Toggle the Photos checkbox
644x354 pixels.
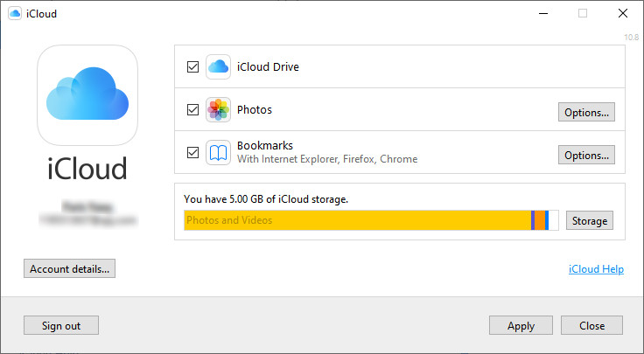[x=192, y=109]
